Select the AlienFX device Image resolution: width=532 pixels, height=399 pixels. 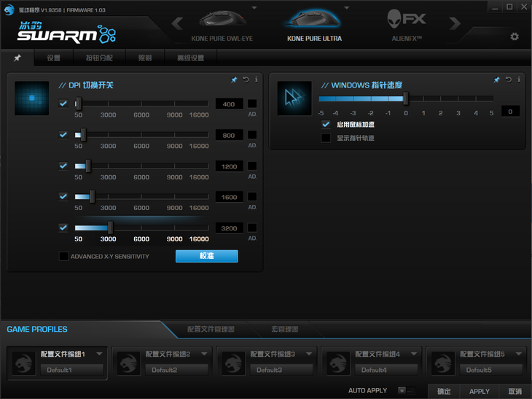(407, 26)
